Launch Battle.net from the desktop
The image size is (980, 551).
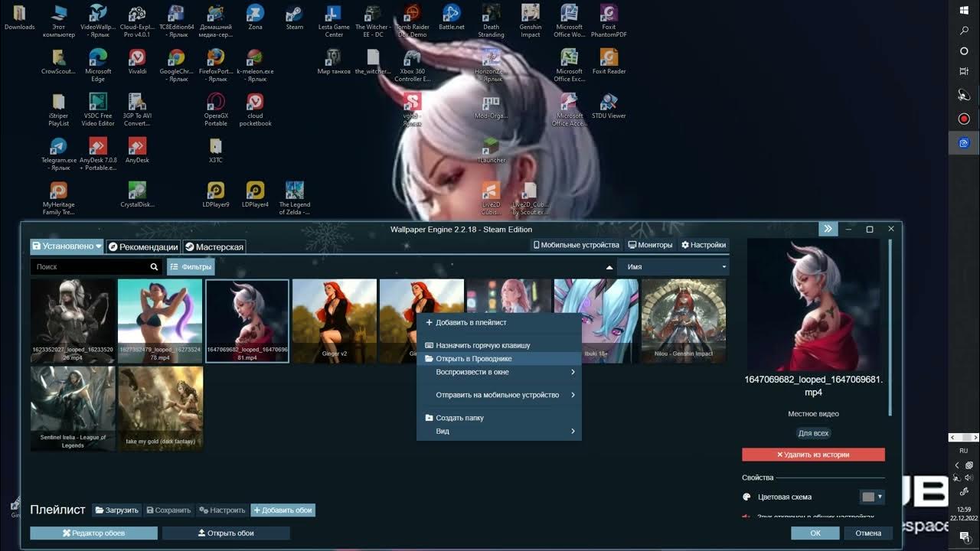(451, 17)
